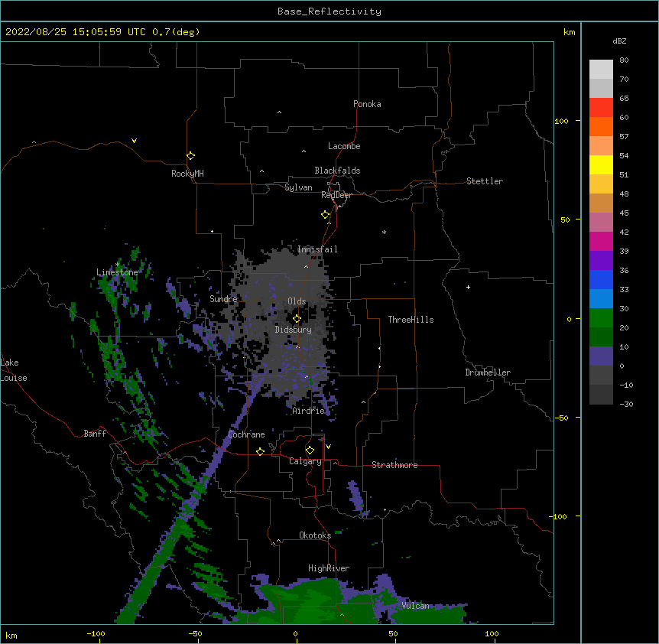Click the Sundre label
The width and height of the screenshot is (659, 644).
click(223, 299)
